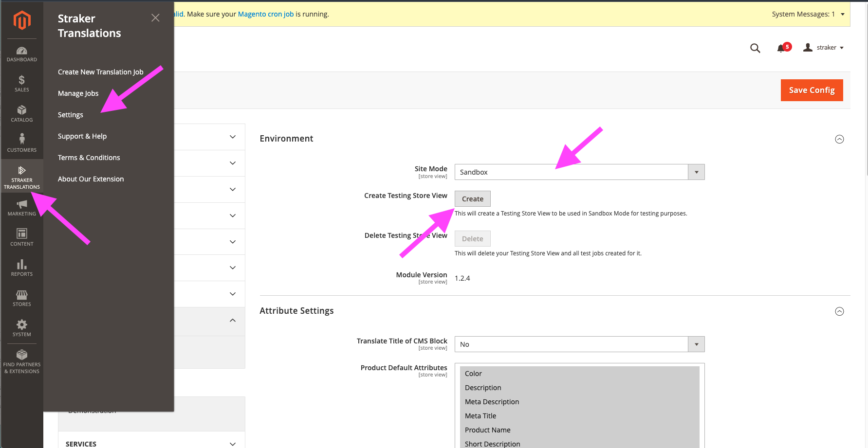Click the Save Config button
The height and width of the screenshot is (448, 868).
pyautogui.click(x=812, y=90)
